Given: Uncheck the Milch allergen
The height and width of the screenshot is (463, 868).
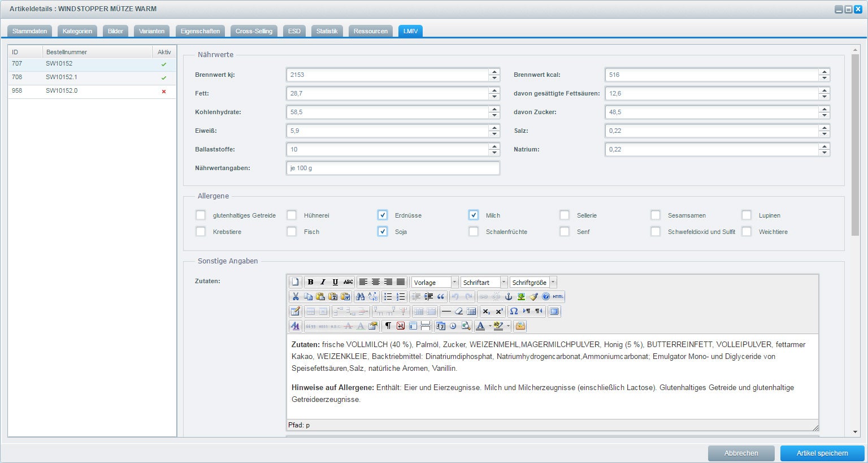Looking at the screenshot, I should [x=474, y=215].
